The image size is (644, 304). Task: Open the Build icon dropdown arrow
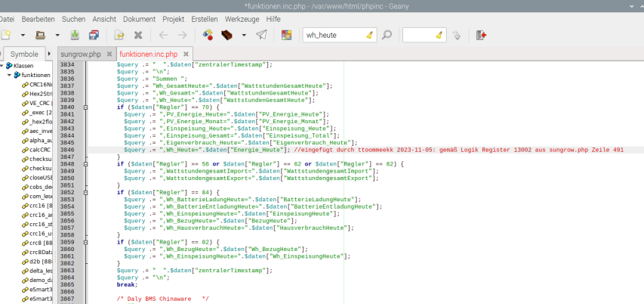click(243, 35)
